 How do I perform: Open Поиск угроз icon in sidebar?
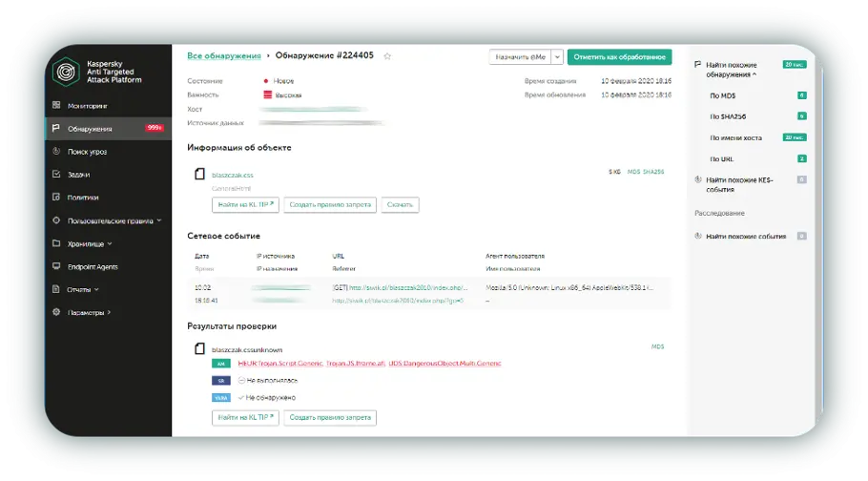click(x=56, y=152)
